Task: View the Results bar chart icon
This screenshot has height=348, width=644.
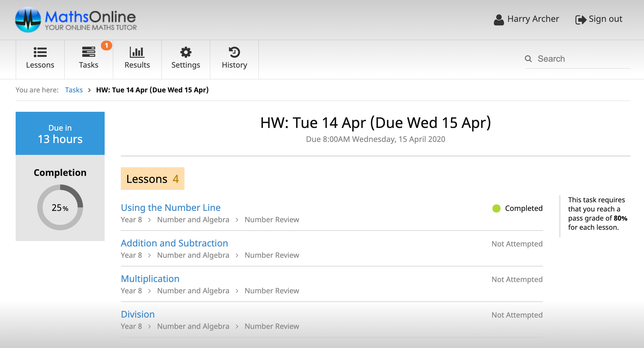Action: click(137, 52)
